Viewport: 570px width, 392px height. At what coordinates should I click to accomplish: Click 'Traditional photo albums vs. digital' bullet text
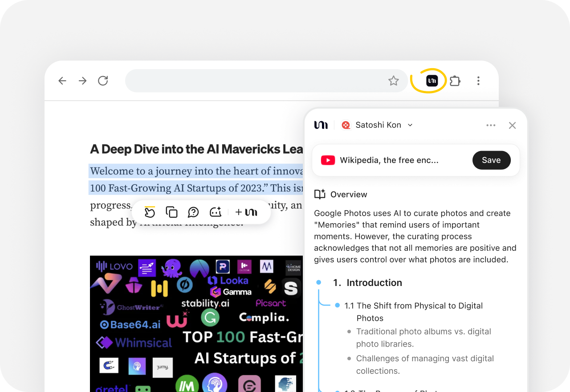click(x=423, y=338)
